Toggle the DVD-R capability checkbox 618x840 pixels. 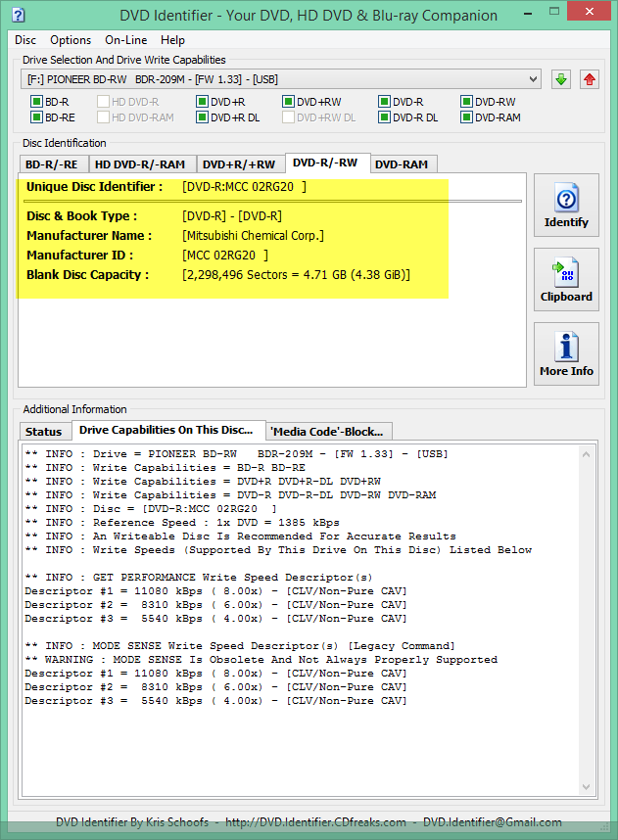(x=384, y=102)
